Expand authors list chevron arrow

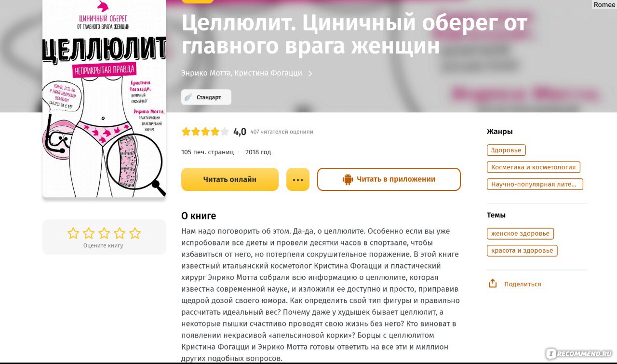[x=310, y=73]
